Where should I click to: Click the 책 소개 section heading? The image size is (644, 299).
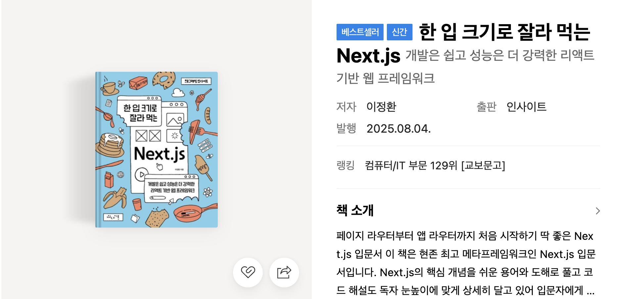[x=355, y=210]
